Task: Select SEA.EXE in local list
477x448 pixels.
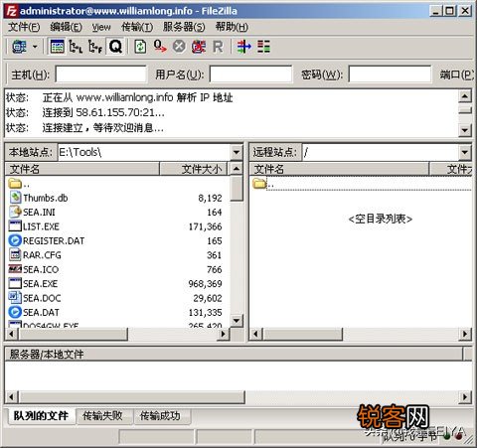Action: pos(34,284)
